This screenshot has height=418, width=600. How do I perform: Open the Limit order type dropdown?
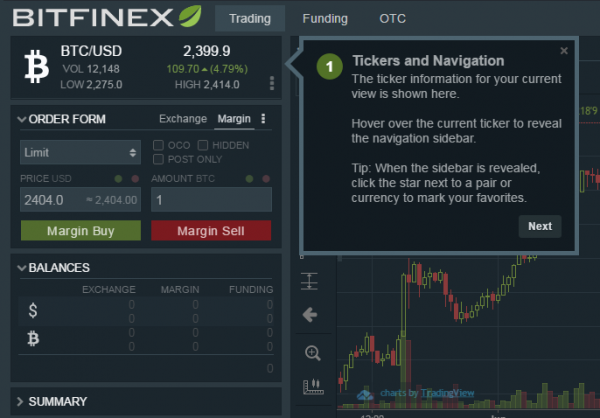point(80,152)
